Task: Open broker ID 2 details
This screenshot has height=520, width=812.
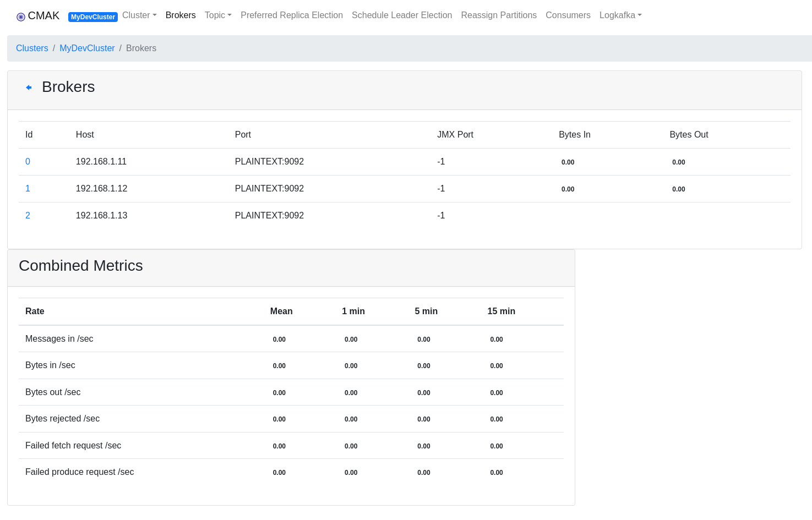Action: pos(28,216)
